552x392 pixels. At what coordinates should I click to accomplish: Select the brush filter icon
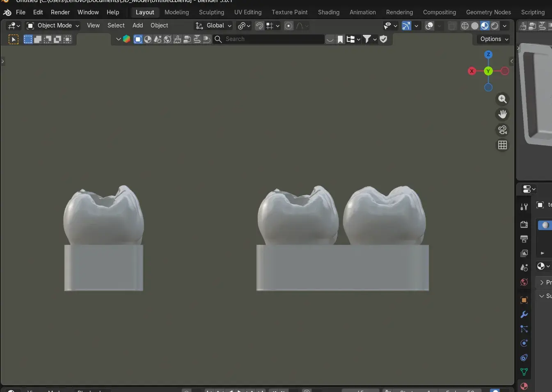(177, 39)
